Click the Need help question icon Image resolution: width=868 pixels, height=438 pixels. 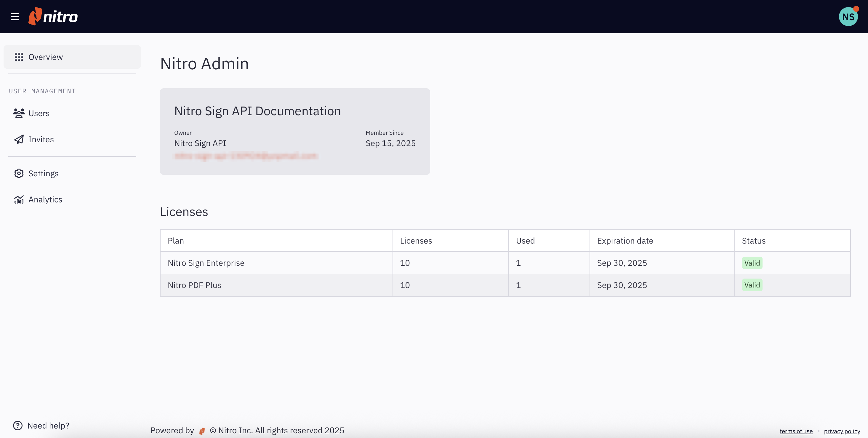(17, 426)
